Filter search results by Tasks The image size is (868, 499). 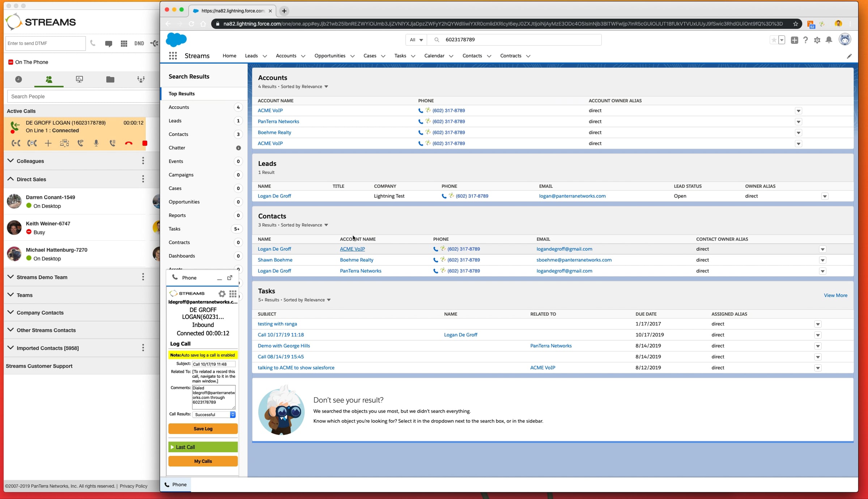coord(204,229)
